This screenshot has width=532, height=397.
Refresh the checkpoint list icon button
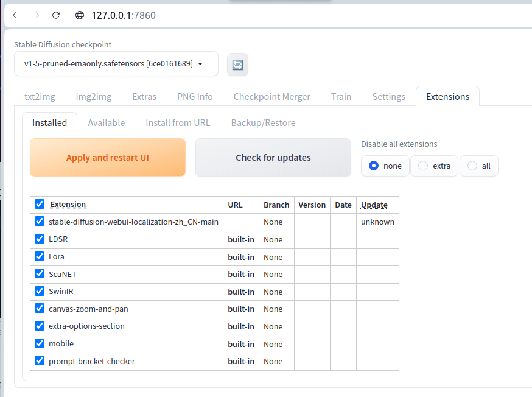click(237, 65)
